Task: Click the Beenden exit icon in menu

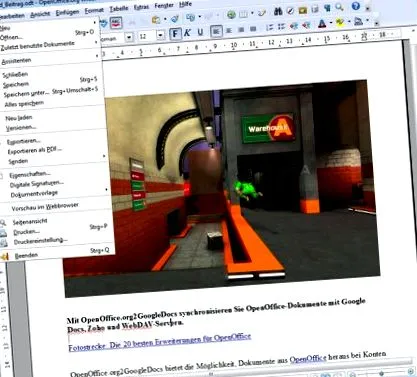Action: click(x=4, y=257)
